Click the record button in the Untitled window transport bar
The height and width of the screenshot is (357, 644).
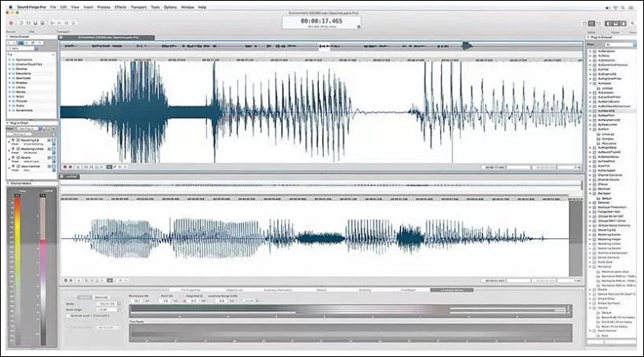65,281
